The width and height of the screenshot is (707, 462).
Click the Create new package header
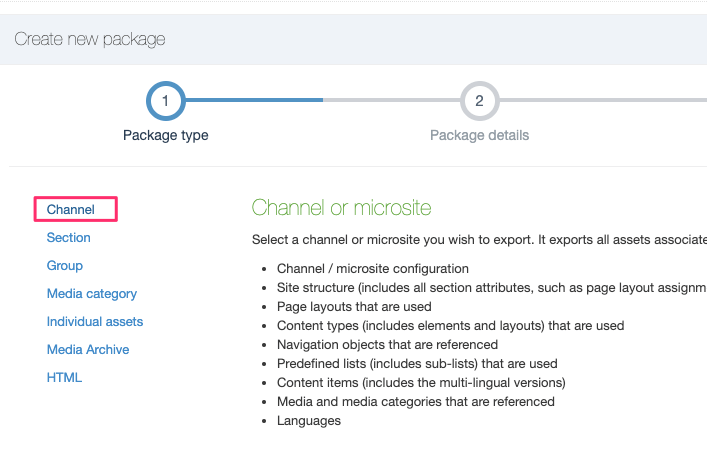pos(90,40)
